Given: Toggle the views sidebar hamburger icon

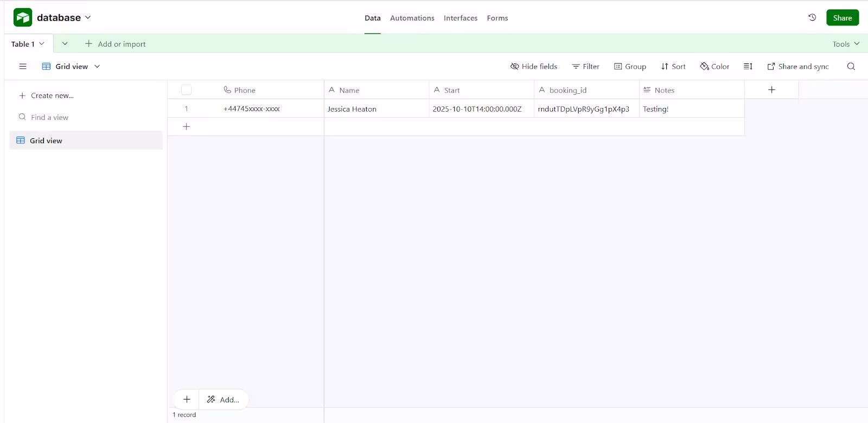Looking at the screenshot, I should [x=23, y=66].
